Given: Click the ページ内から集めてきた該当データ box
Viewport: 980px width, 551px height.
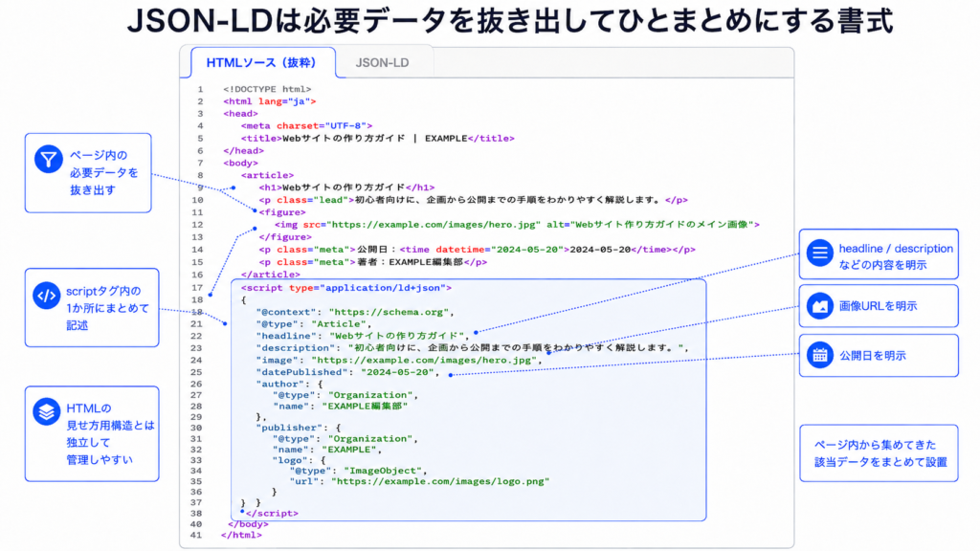Looking at the screenshot, I should [x=879, y=453].
